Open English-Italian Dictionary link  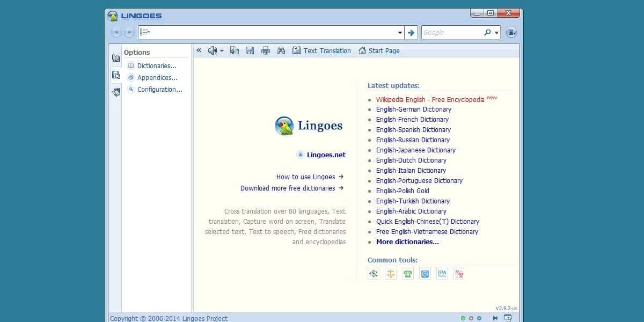411,170
